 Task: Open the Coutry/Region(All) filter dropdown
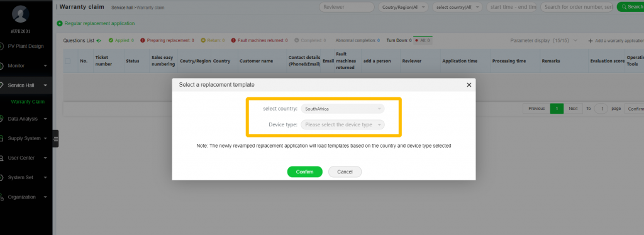click(403, 7)
